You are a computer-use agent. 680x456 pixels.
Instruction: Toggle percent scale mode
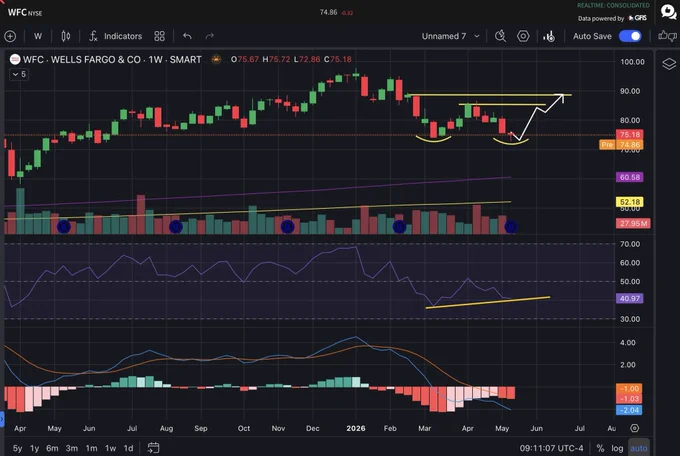pyautogui.click(x=600, y=448)
